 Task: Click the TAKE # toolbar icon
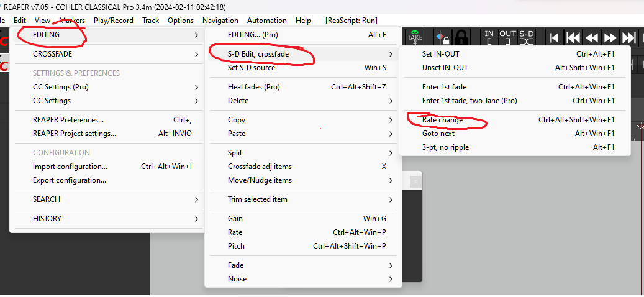[414, 37]
